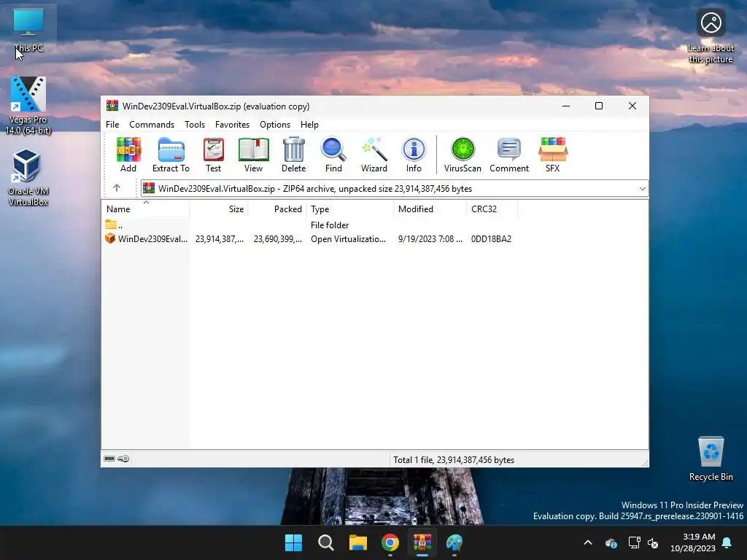
Task: Click the Extract To toolbar icon
Action: pyautogui.click(x=171, y=155)
